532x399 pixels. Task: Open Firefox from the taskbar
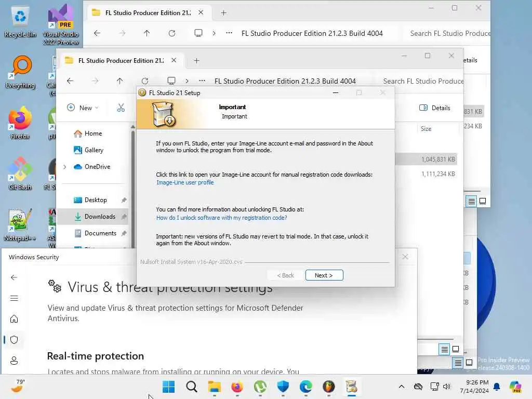coord(237,387)
